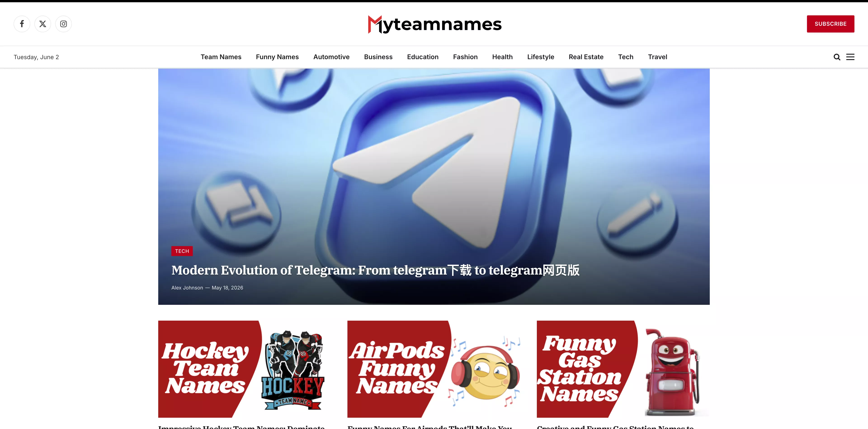The width and height of the screenshot is (868, 429).
Task: Click the search magnifier icon
Action: tap(837, 57)
